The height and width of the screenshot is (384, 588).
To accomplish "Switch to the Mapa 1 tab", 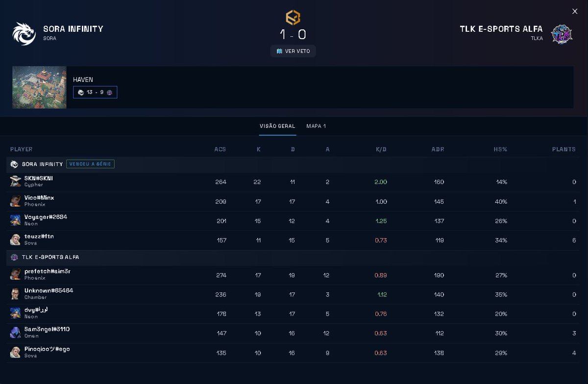I will click(316, 126).
